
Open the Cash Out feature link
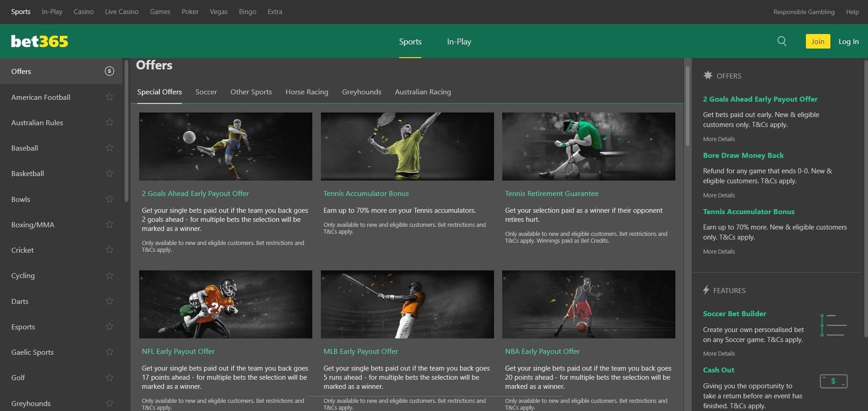718,370
